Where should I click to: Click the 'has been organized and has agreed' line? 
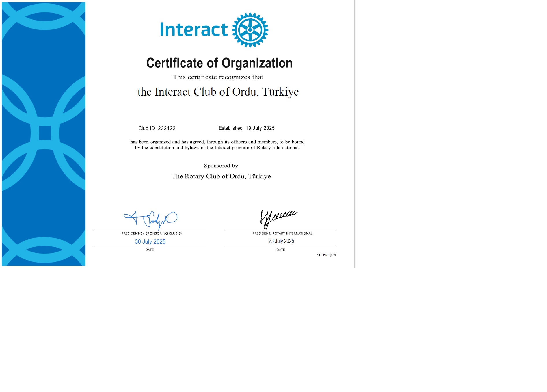point(217,142)
